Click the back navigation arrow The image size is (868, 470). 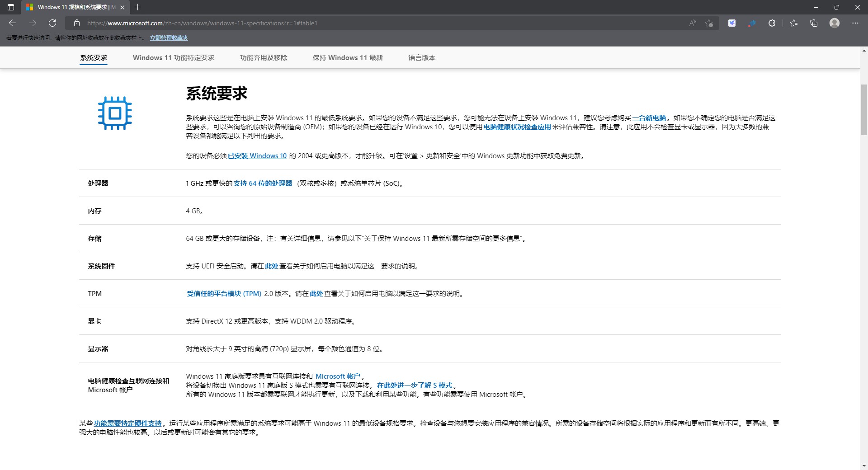click(x=12, y=23)
